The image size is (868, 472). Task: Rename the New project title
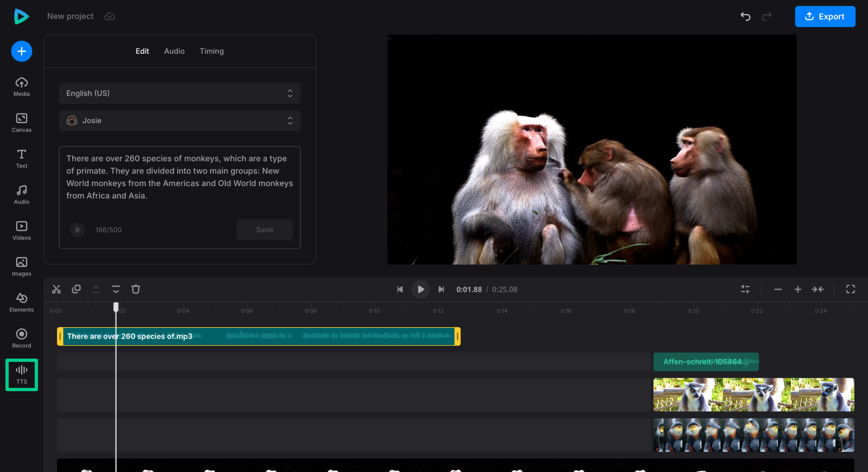point(71,16)
